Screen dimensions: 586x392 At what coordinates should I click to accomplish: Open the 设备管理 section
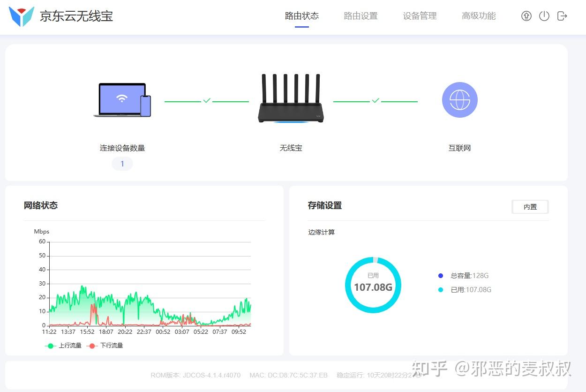point(420,15)
